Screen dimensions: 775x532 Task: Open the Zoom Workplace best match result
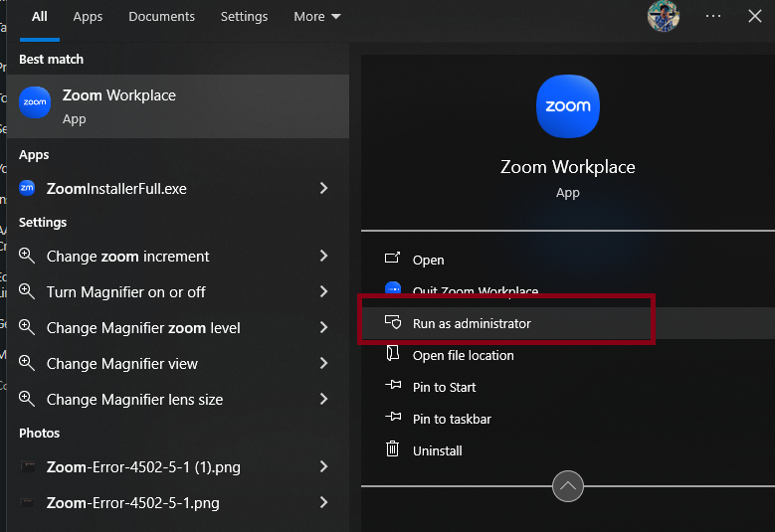pyautogui.click(x=178, y=106)
